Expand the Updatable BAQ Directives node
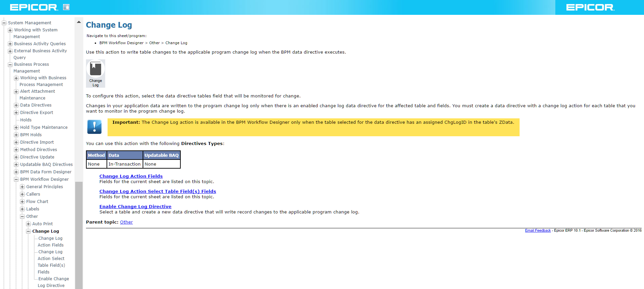 click(17, 165)
